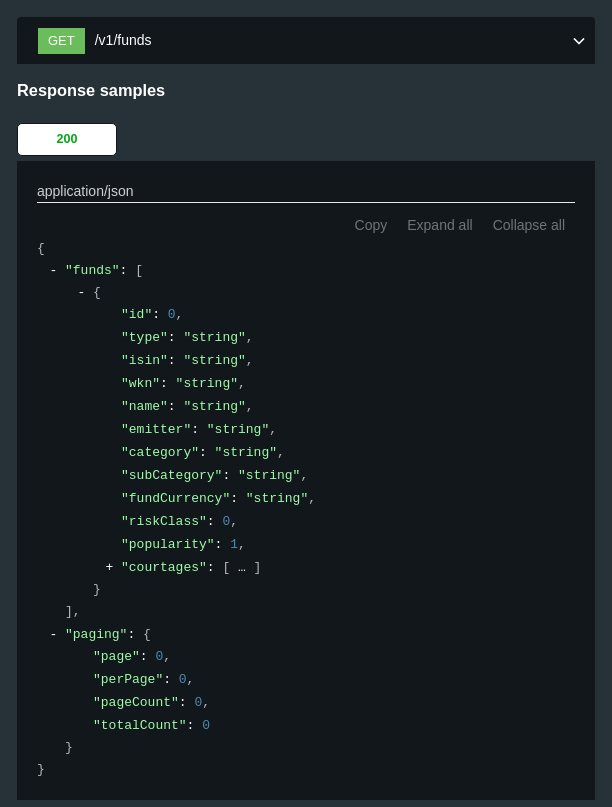Click the "popularity" value 1
Screen dimensions: 612x807
pyautogui.click(x=234, y=544)
